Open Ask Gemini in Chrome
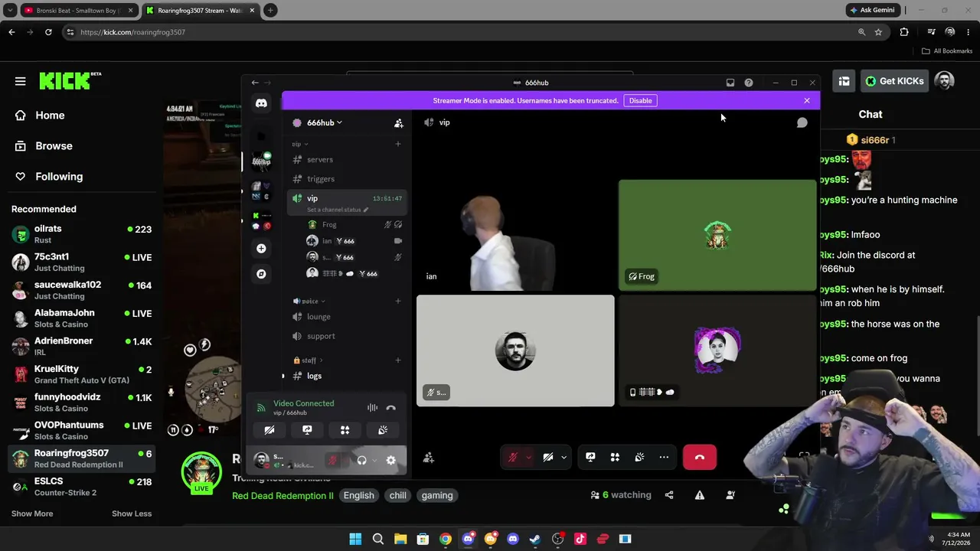 tap(871, 10)
